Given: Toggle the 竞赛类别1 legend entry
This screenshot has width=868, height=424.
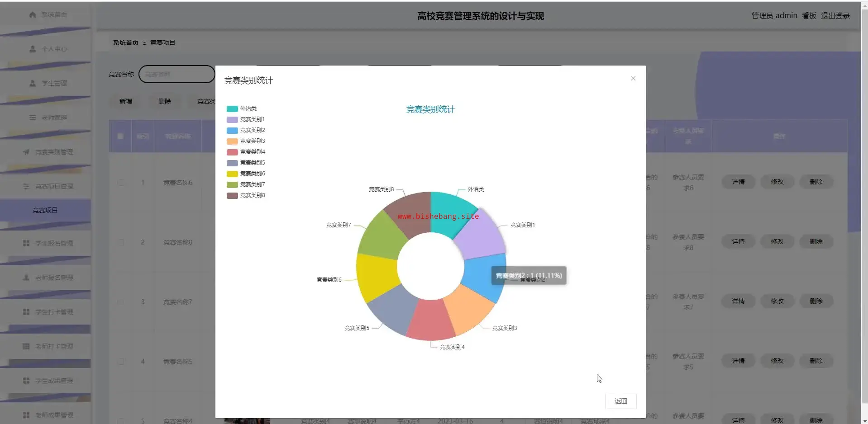Looking at the screenshot, I should pyautogui.click(x=246, y=119).
